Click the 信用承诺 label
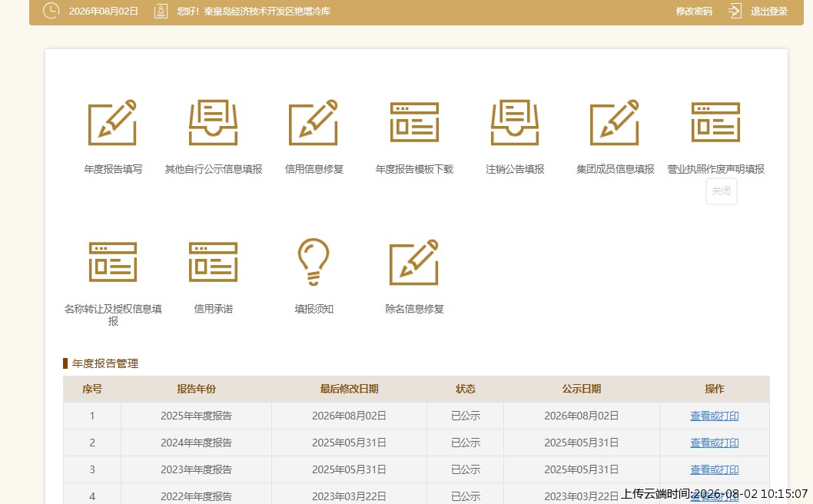 pyautogui.click(x=213, y=309)
